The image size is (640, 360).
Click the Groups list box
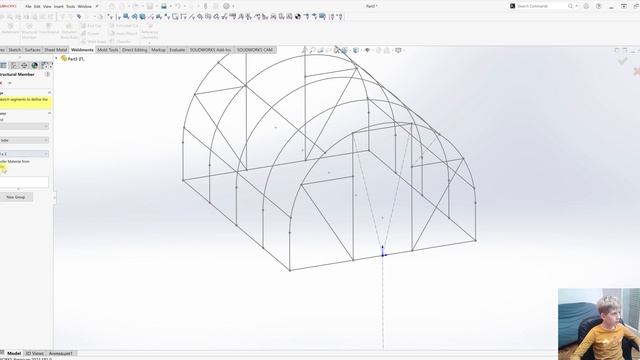point(24,182)
